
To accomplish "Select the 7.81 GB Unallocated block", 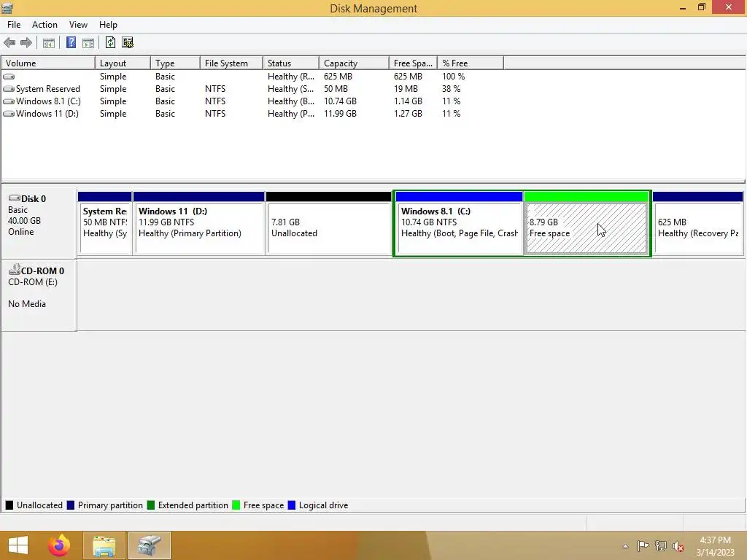I will click(x=329, y=224).
